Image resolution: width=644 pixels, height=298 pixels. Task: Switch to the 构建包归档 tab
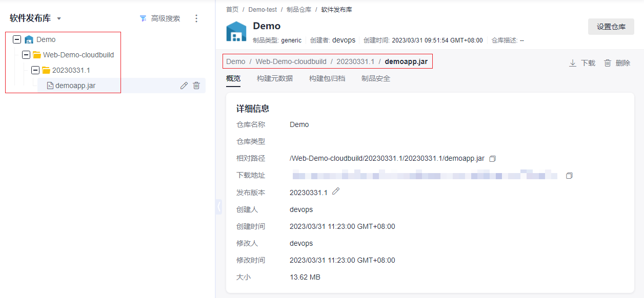pyautogui.click(x=327, y=78)
